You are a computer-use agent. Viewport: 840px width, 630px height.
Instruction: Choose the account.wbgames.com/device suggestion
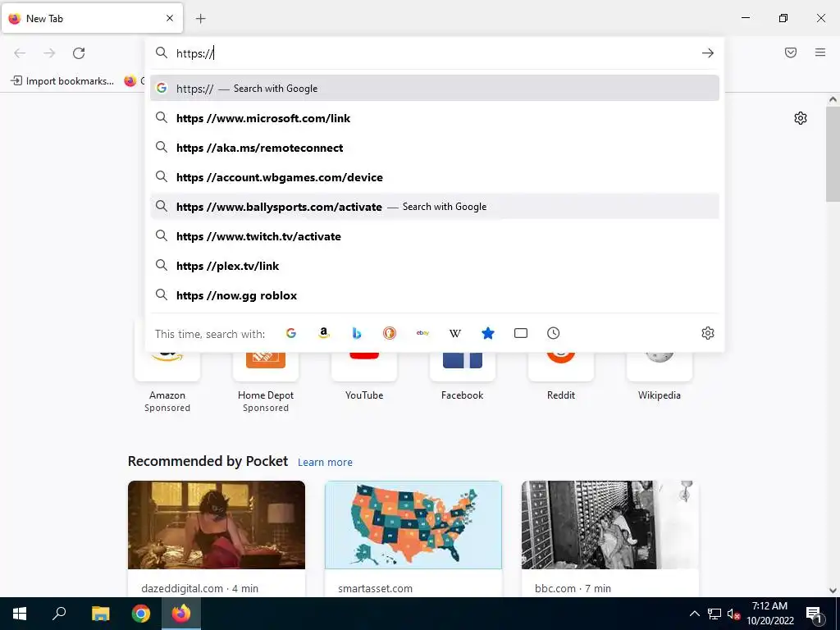[x=435, y=177]
